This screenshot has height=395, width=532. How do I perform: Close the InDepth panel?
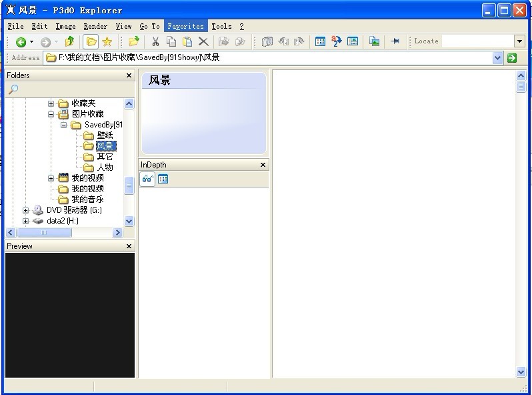click(x=263, y=165)
